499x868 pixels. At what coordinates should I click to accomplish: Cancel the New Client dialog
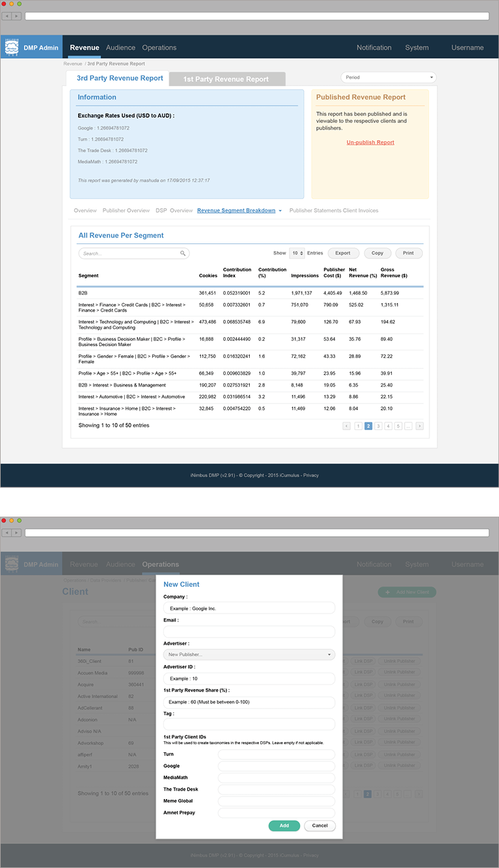[320, 826]
